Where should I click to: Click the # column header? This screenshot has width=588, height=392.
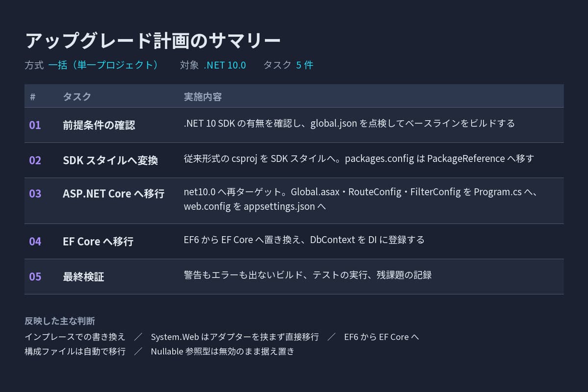click(x=32, y=97)
